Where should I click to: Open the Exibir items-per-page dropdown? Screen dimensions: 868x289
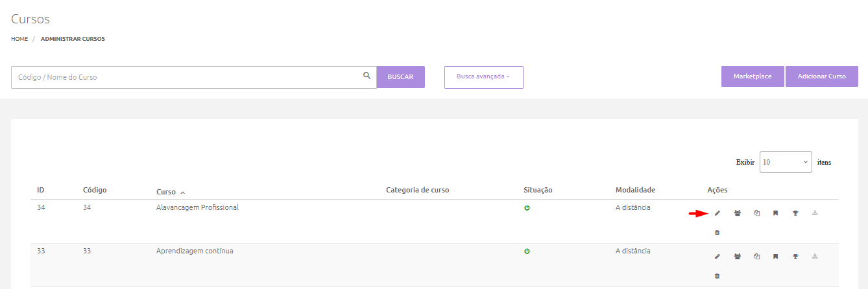coord(785,163)
